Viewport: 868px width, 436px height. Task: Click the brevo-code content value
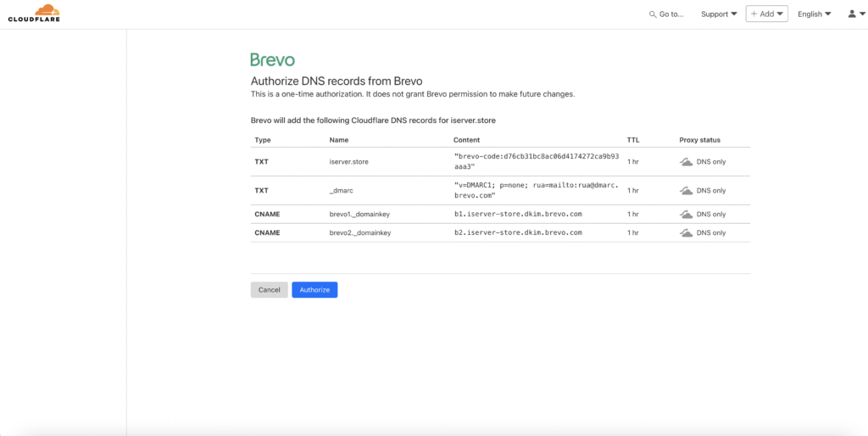(536, 162)
